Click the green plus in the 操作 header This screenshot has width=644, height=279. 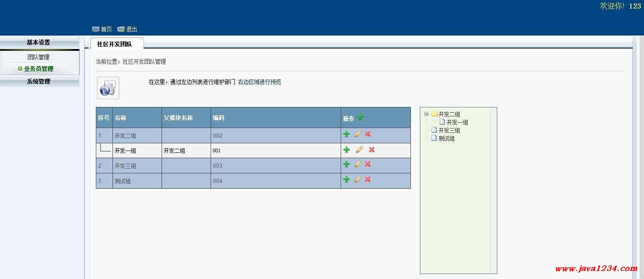360,117
